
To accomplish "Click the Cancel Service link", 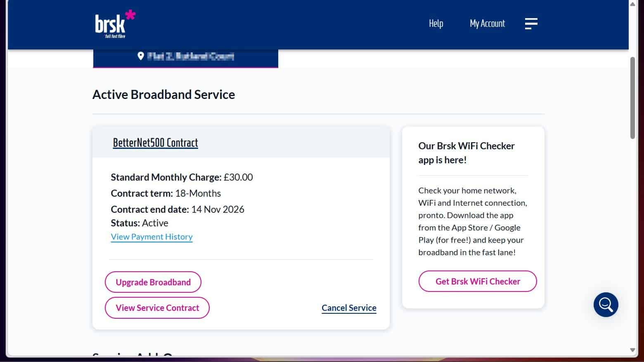I will click(x=349, y=308).
